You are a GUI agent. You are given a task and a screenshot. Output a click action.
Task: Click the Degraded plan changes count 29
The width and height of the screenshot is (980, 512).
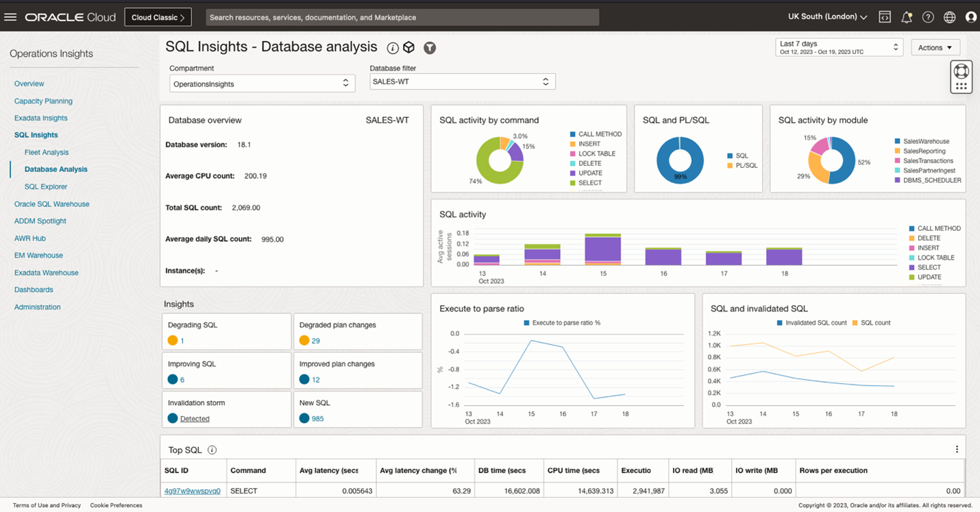coord(316,341)
